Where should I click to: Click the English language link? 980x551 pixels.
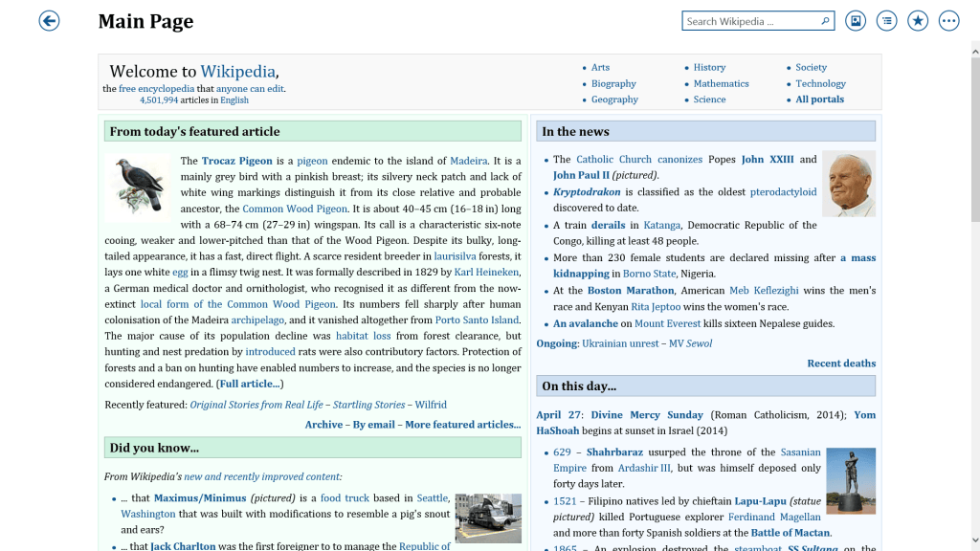pos(234,99)
